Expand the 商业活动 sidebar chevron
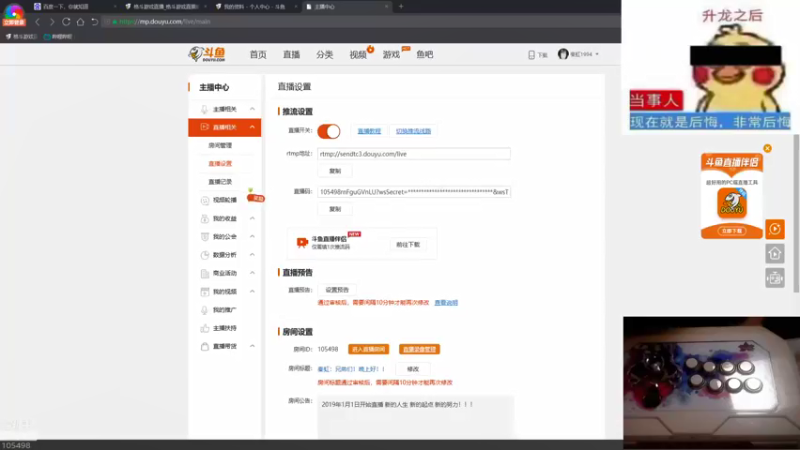The height and width of the screenshot is (450, 800). point(252,273)
